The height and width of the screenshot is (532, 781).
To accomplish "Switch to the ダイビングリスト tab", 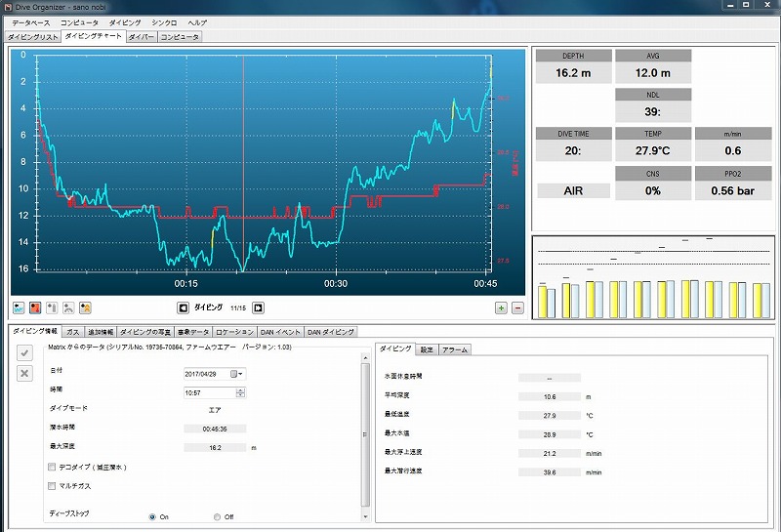I will click(32, 37).
